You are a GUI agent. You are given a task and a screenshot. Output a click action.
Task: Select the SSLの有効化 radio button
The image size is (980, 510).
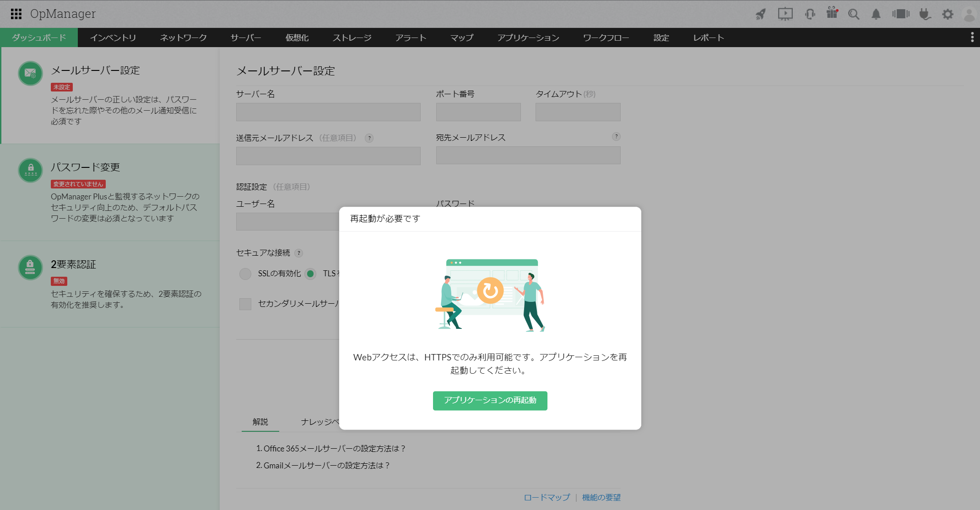(245, 274)
